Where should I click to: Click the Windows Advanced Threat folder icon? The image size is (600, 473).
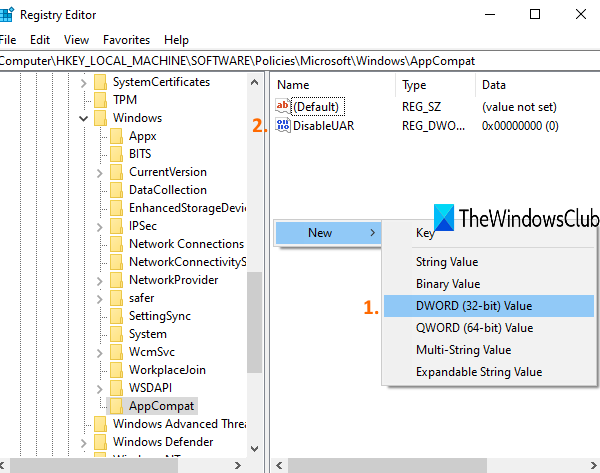[x=101, y=424]
